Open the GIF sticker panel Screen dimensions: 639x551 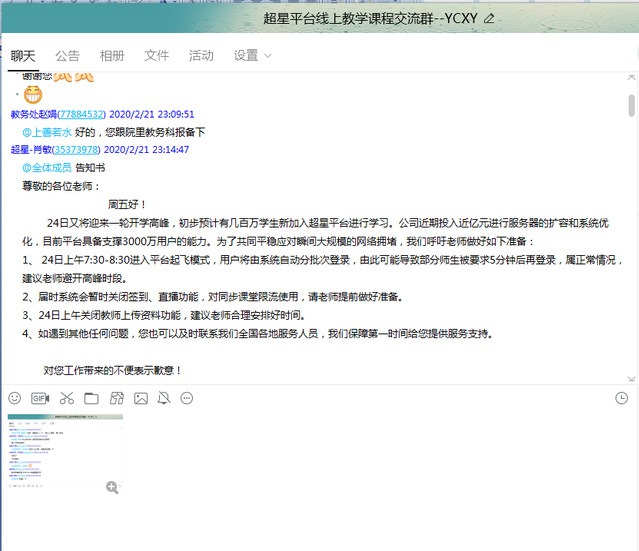[40, 398]
